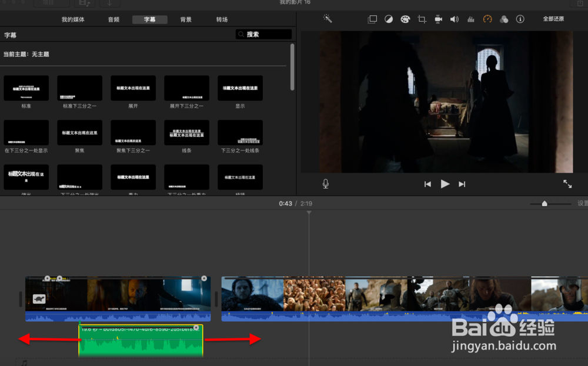Screen dimensions: 588x366
Task: Open the color correction palette icon
Action: 405,19
